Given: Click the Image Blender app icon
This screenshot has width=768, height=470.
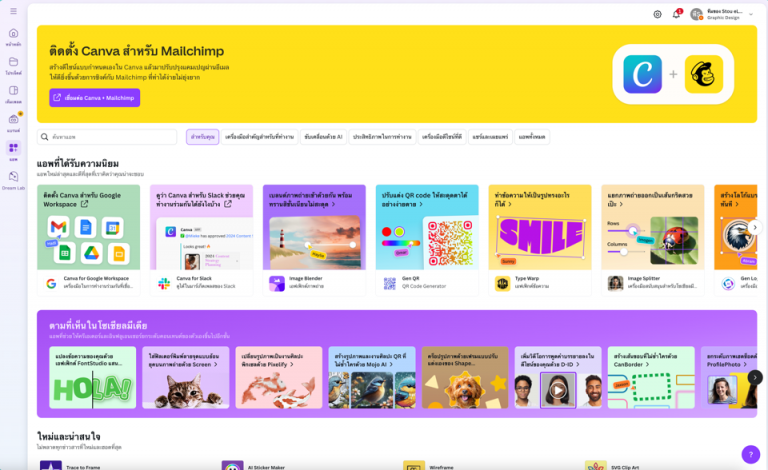Looking at the screenshot, I should click(277, 283).
